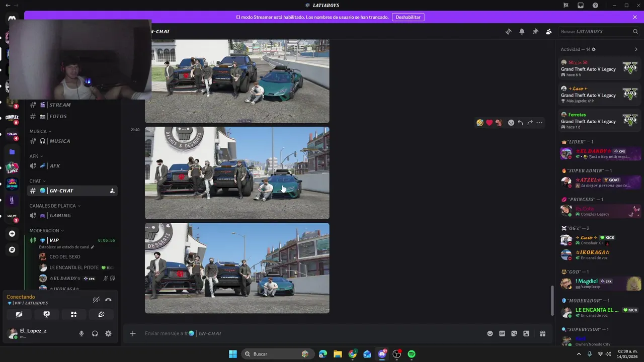The height and width of the screenshot is (362, 644).
Task: Collapse the MODERACION category
Action: click(47, 231)
